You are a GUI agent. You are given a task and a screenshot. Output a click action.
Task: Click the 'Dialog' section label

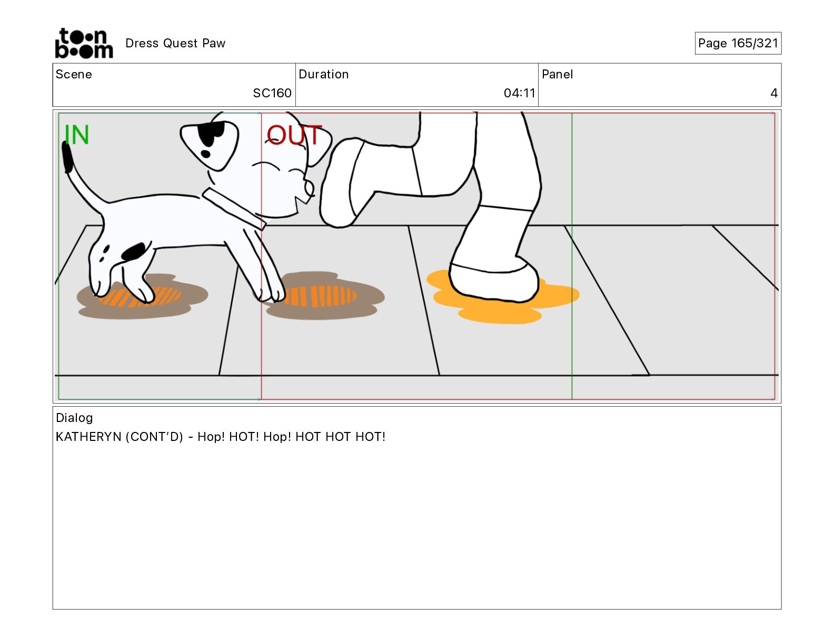pos(74,418)
